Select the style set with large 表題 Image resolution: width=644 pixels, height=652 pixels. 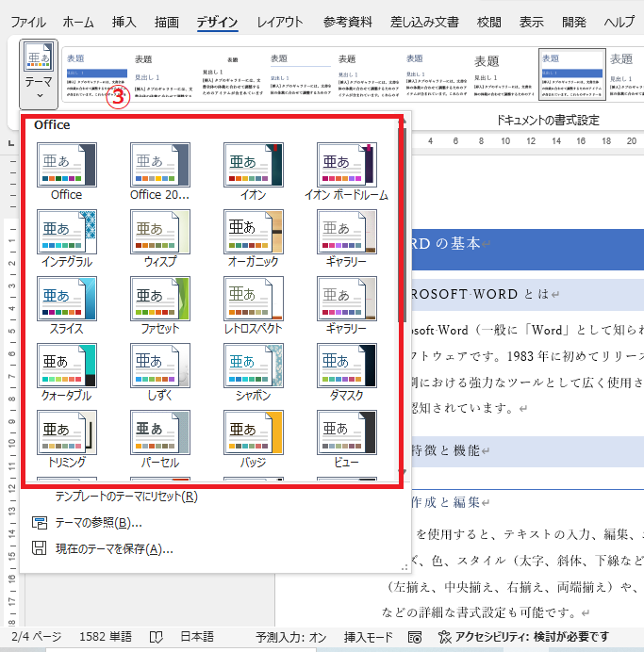pyautogui.click(x=504, y=74)
